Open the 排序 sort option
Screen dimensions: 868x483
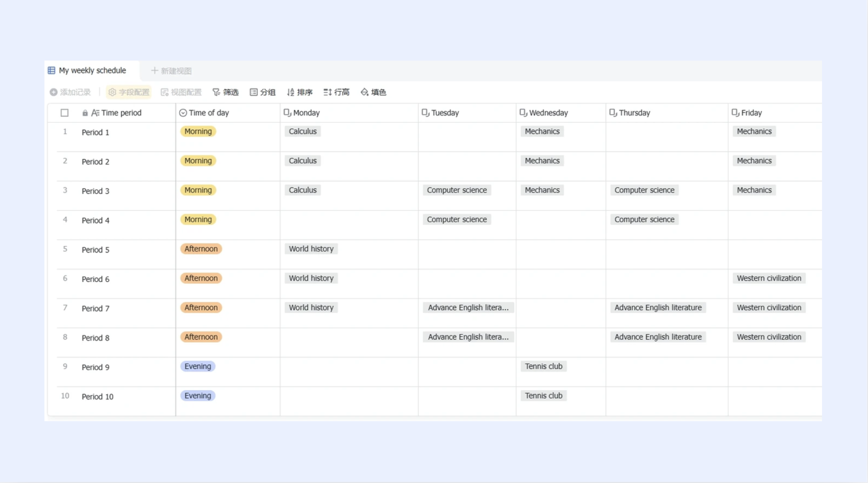[300, 92]
